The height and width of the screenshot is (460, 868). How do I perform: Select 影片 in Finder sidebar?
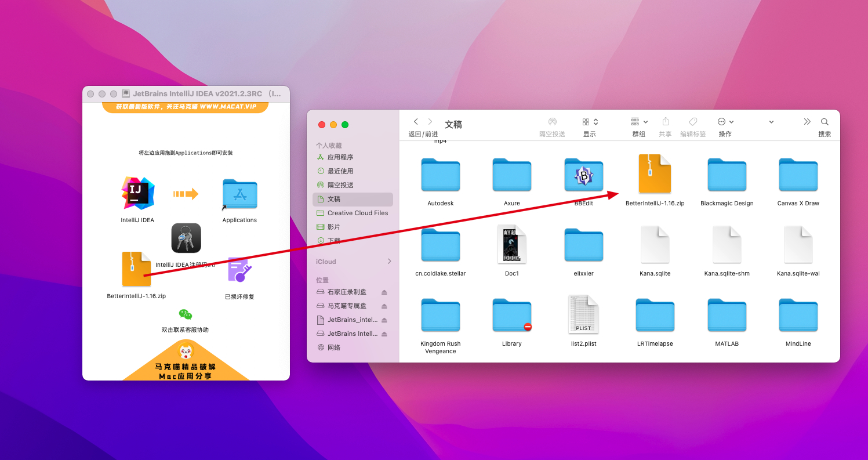(x=353, y=227)
